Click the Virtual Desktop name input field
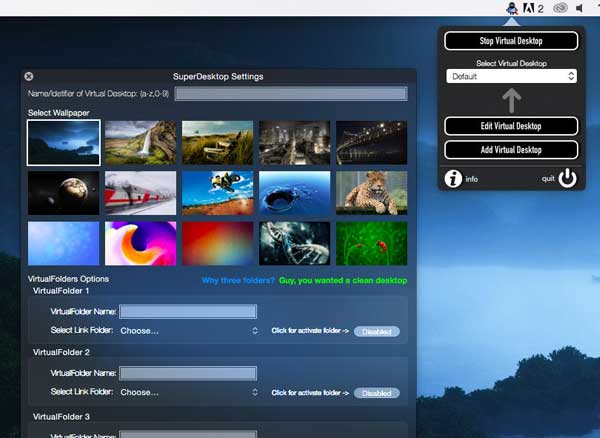The image size is (600, 438). (291, 94)
